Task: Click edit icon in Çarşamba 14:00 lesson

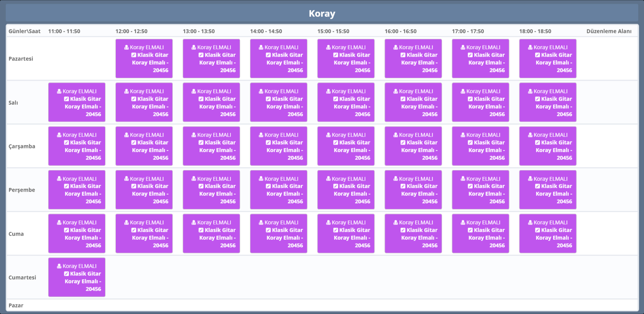Action: [268, 143]
